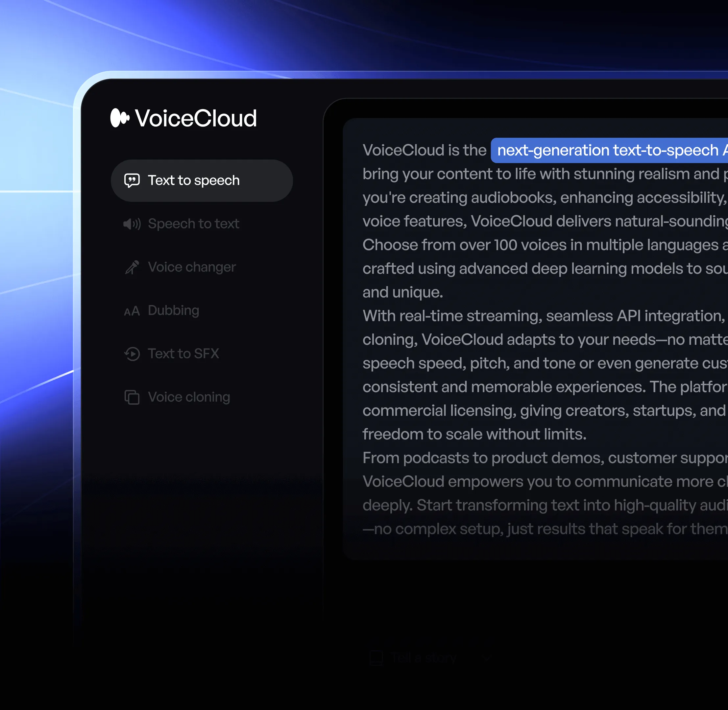The width and height of the screenshot is (728, 710).
Task: Click inside the text editor area
Action: tap(522, 336)
